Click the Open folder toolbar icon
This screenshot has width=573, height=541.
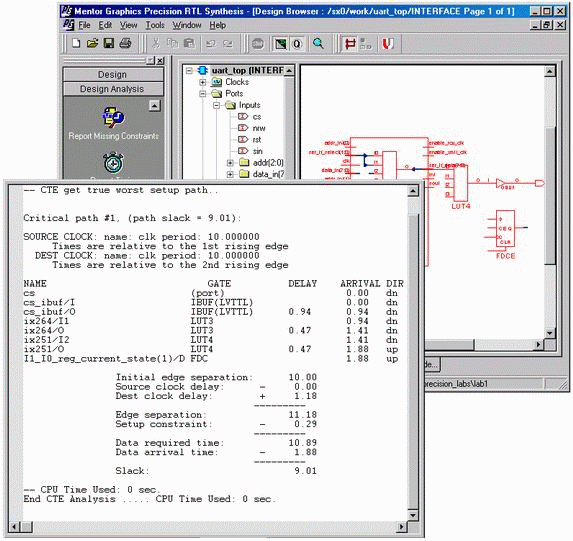coord(92,43)
